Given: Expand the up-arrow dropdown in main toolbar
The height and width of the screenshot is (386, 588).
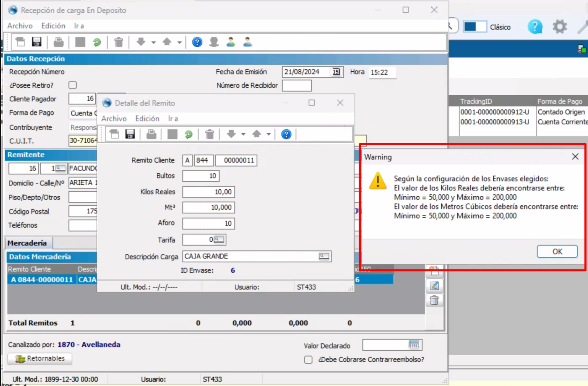Looking at the screenshot, I should [x=180, y=43].
